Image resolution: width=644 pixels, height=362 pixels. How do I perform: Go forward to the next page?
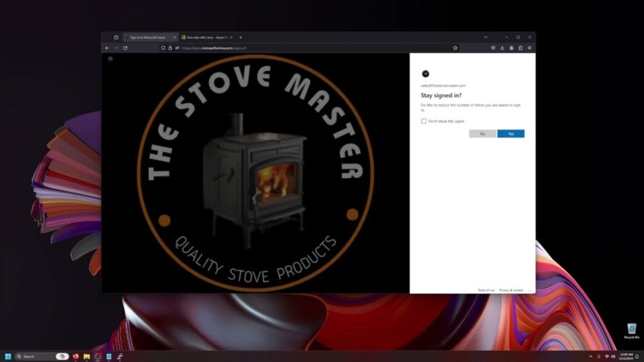(x=116, y=48)
